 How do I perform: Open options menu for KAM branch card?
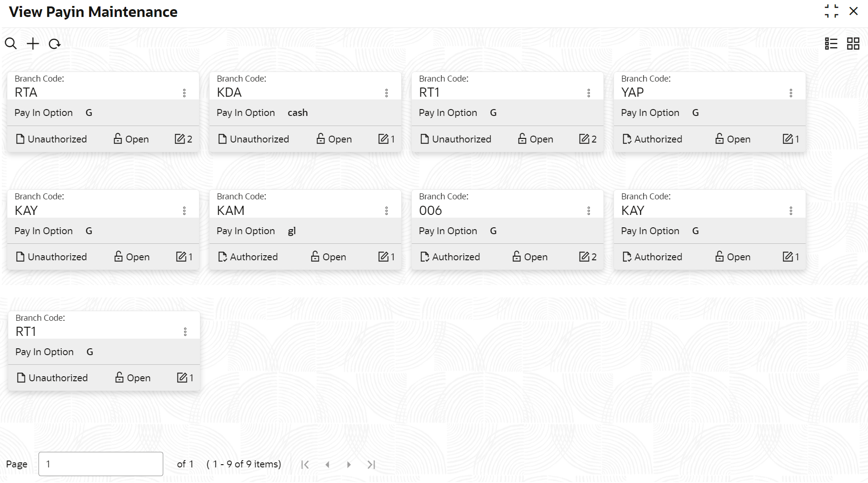[x=387, y=211]
